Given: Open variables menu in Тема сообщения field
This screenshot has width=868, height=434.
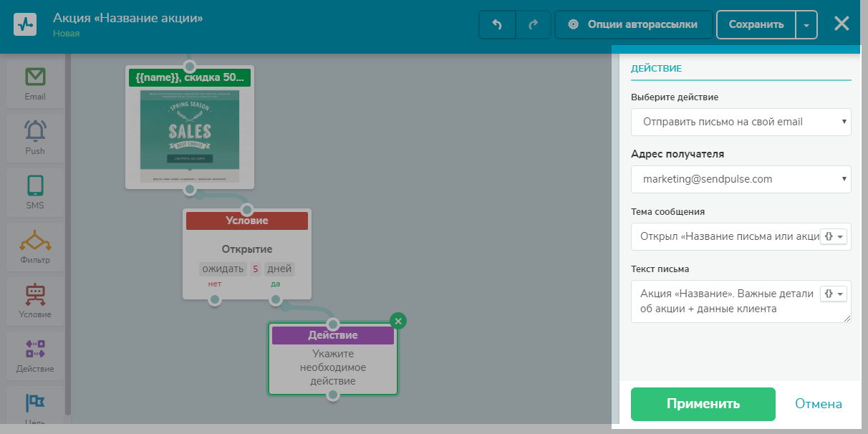Looking at the screenshot, I should 834,236.
